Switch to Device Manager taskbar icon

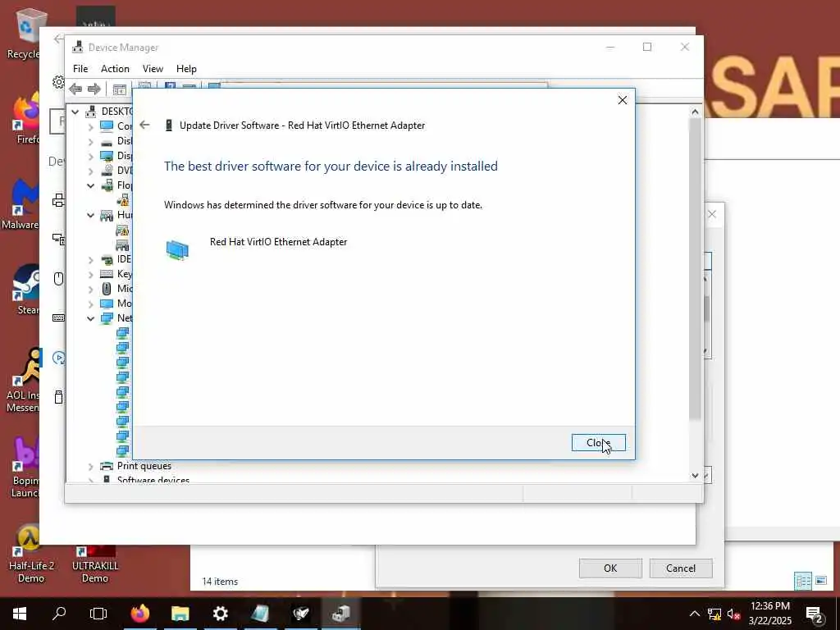coord(340,614)
